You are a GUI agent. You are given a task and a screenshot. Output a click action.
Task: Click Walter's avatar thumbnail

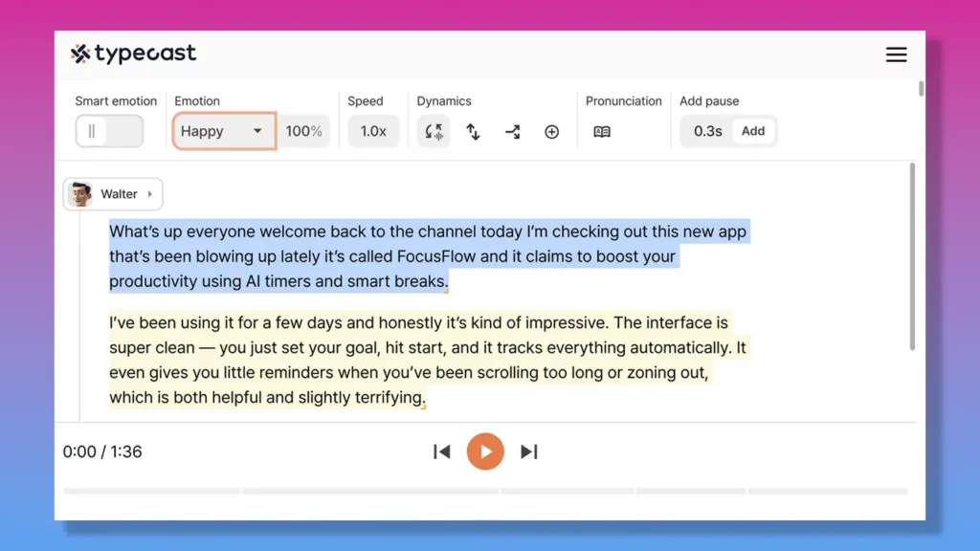click(83, 193)
